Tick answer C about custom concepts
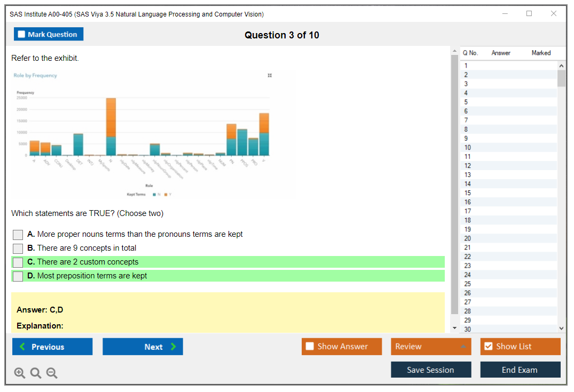This screenshot has width=574, height=392. point(18,262)
